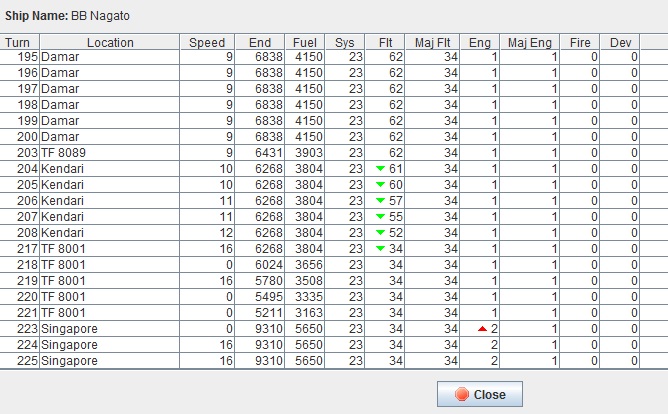Select Damar location in turn 196 row
Image resolution: width=668 pixels, height=414 pixels.
click(x=109, y=73)
